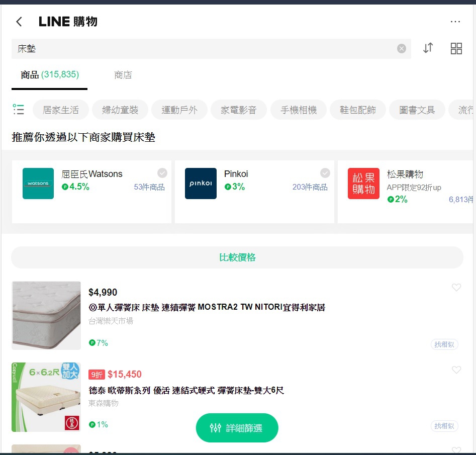Click the 7% points reward label
476x455 pixels.
(99, 343)
